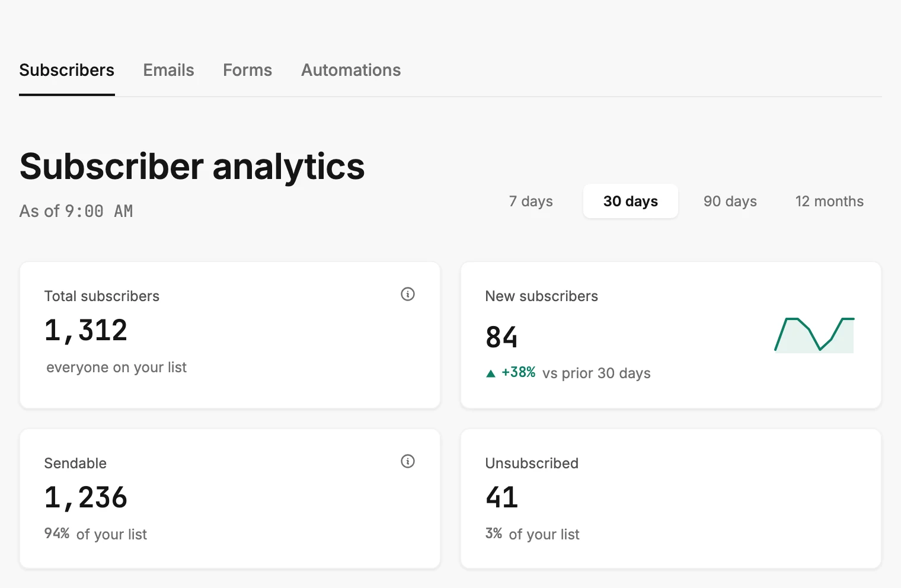901x588 pixels.
Task: Open the Sendable info icon
Action: coord(408,461)
